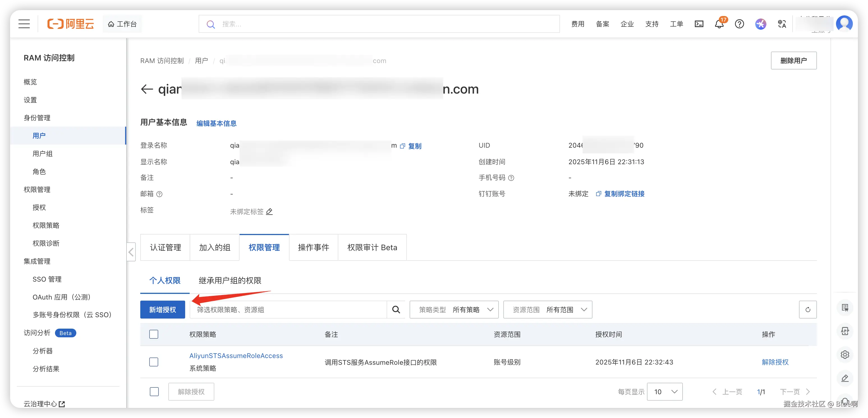Screen dimensions: 868x418
Task: Click the pencil icon to edit tags
Action: point(269,211)
